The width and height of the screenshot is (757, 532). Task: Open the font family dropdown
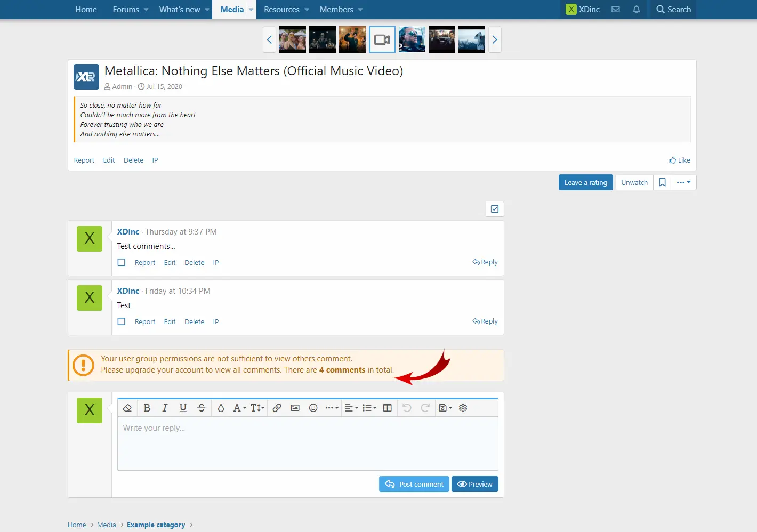(239, 408)
